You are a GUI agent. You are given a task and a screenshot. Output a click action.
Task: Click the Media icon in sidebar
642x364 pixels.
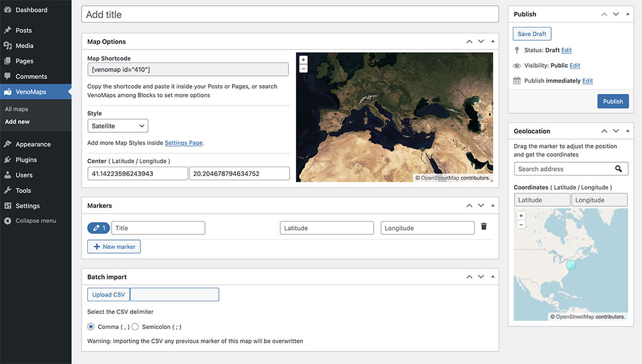(x=8, y=45)
